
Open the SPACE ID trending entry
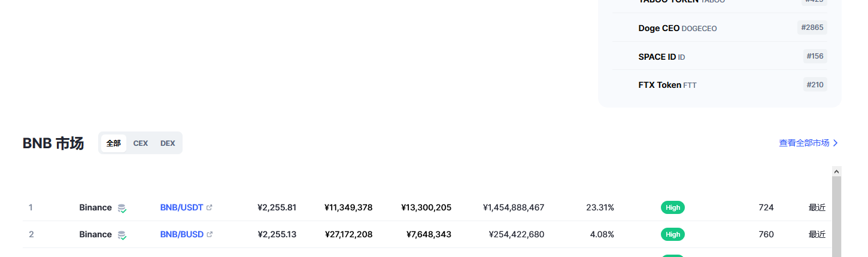(720, 56)
